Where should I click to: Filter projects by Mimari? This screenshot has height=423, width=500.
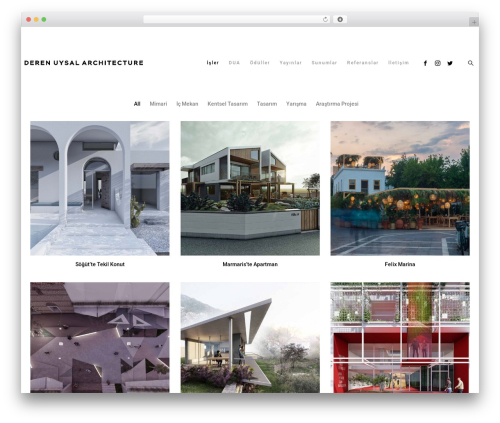[158, 104]
